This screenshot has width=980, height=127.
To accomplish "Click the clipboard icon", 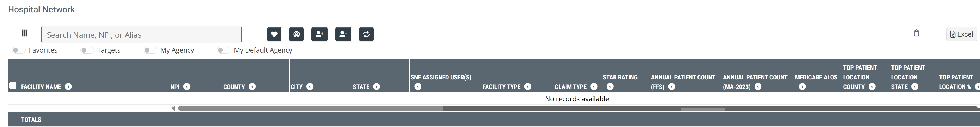I will tap(916, 33).
